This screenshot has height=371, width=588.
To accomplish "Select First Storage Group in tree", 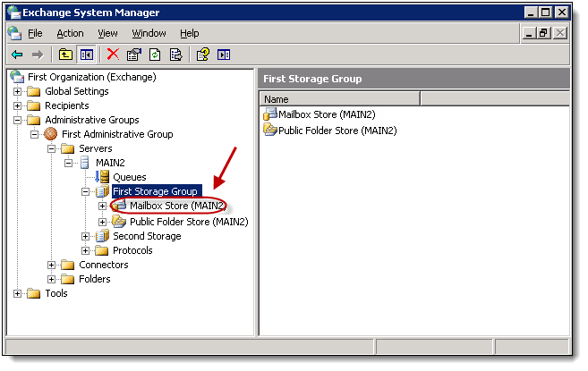I will (157, 191).
